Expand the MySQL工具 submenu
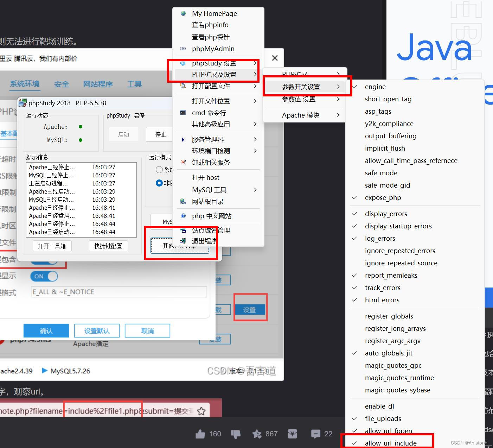Screen dimensions: 493x448 218,190
